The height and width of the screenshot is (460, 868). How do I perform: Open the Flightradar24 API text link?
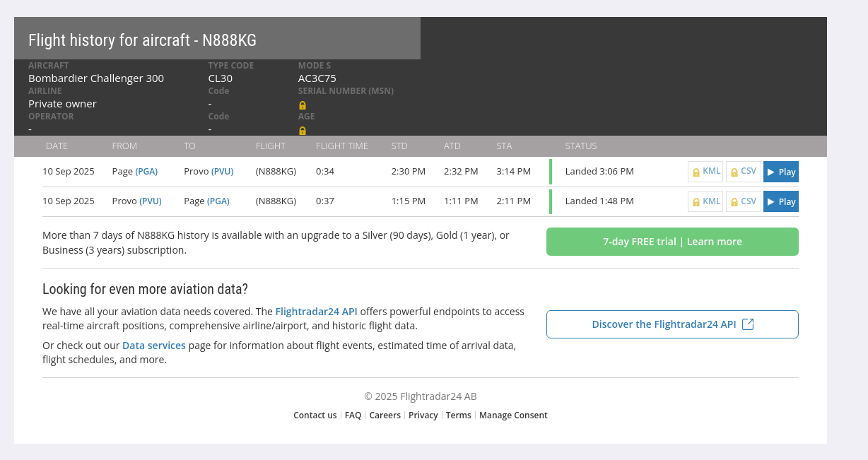[x=316, y=311]
